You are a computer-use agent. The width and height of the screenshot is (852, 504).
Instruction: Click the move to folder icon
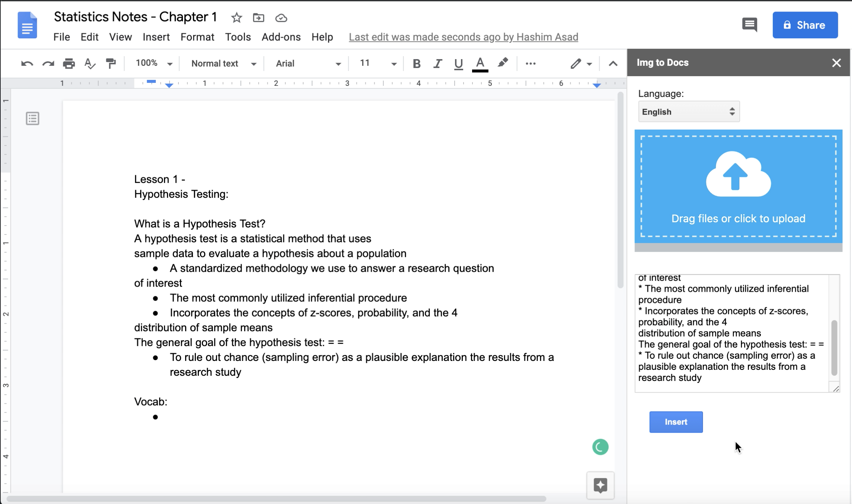click(258, 17)
